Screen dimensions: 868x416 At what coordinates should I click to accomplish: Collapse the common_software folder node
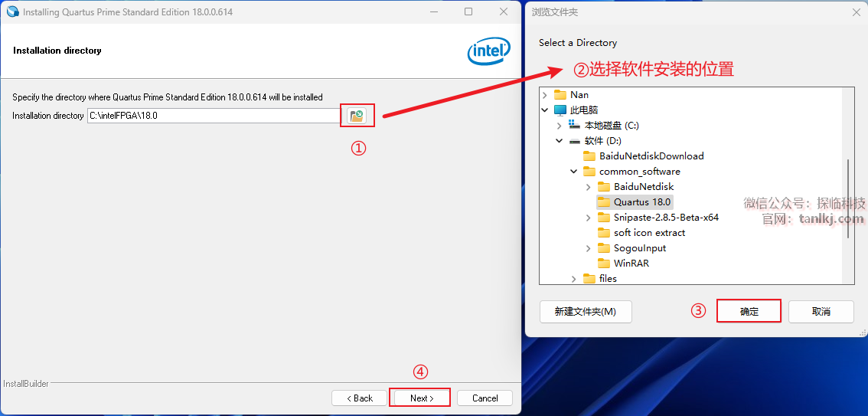tap(574, 172)
